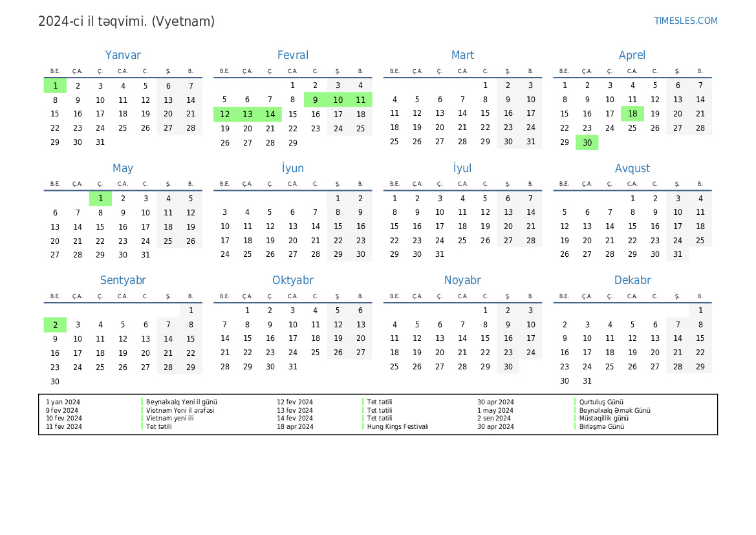This screenshot has width=756, height=535.
Task: Click day 30 in Noyabr
Action: coord(508,367)
